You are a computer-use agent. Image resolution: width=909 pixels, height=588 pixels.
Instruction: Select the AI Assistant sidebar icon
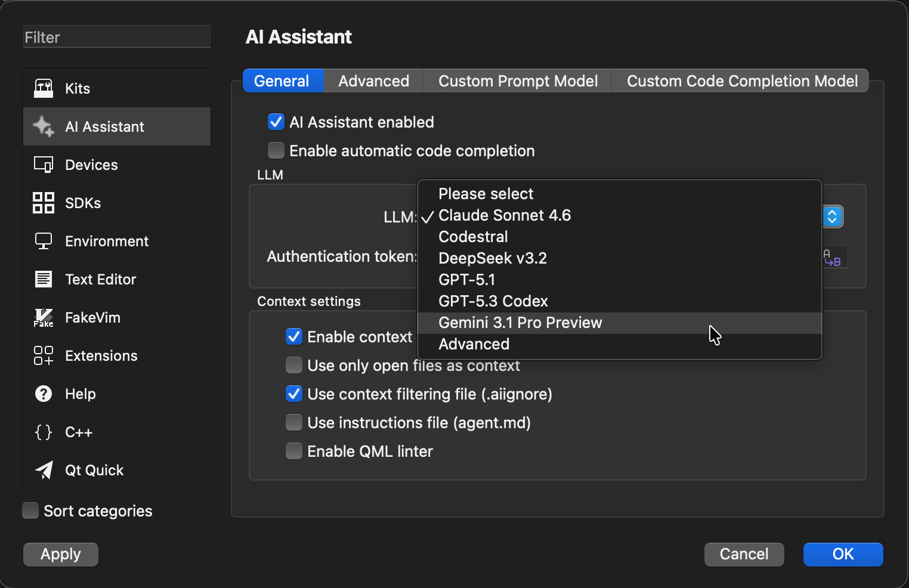click(x=43, y=126)
